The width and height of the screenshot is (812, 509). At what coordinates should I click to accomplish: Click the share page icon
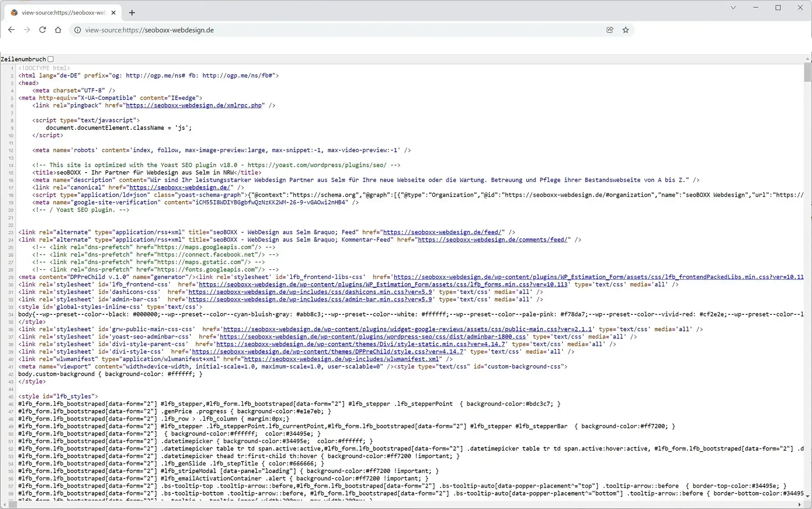(x=610, y=30)
